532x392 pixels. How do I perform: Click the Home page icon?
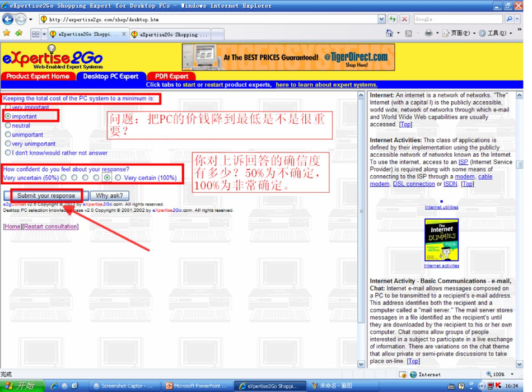pos(389,34)
